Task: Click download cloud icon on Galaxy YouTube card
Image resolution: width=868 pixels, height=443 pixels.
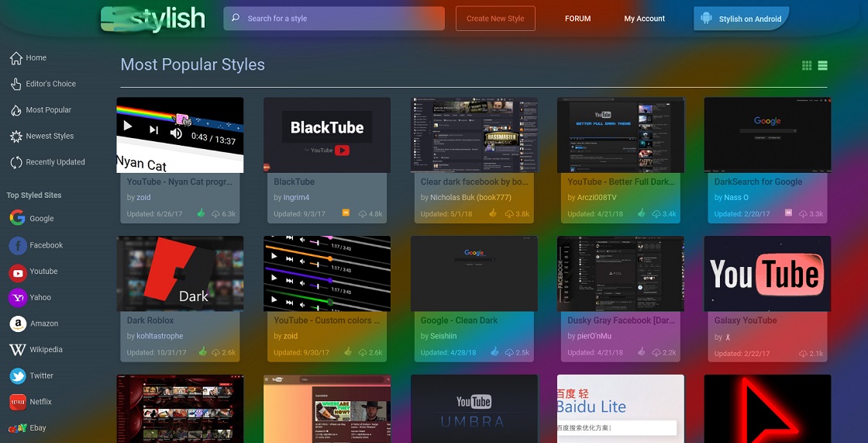Action: [803, 353]
